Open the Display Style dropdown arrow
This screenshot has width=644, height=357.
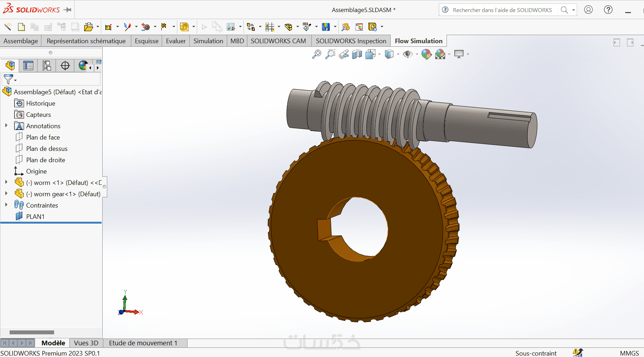pos(398,54)
